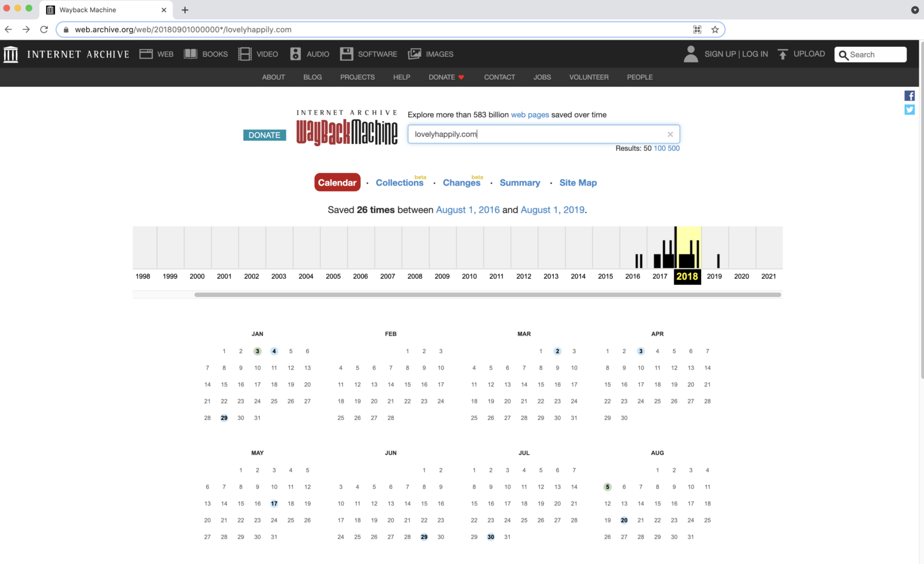Switch to the Summary tab

(x=520, y=183)
